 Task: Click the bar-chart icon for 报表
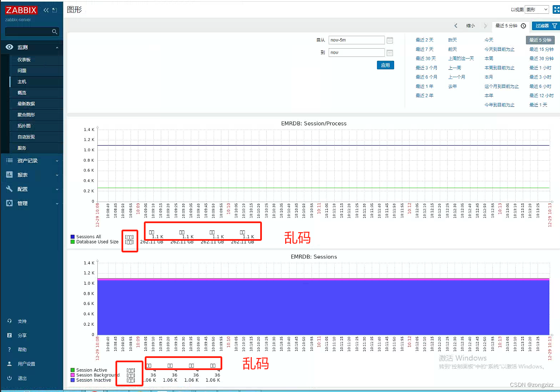coord(9,175)
